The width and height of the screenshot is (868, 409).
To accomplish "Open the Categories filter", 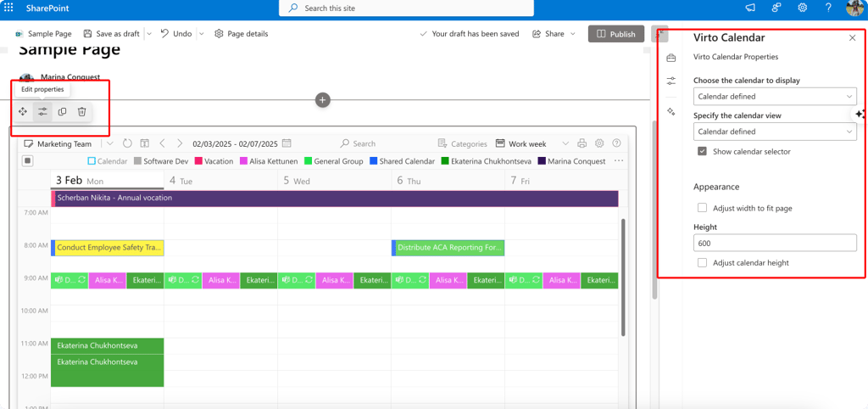I will [x=462, y=143].
